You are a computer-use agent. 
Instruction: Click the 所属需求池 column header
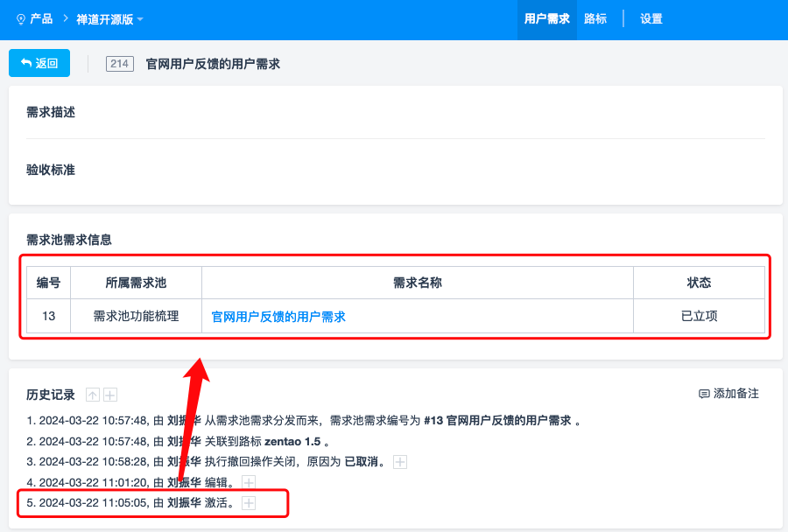point(137,283)
